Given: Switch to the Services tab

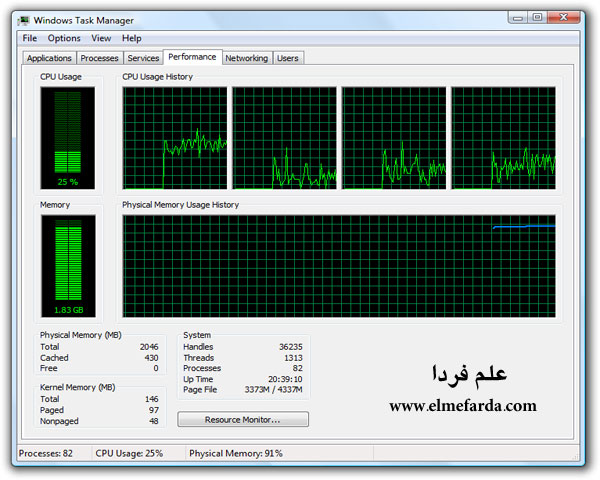Looking at the screenshot, I should click(x=143, y=58).
